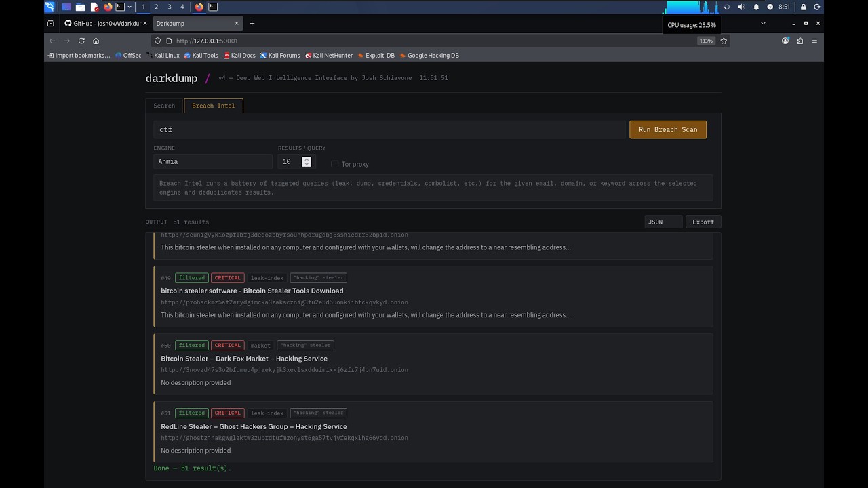The height and width of the screenshot is (488, 868).
Task: Open the Firefox extensions panel
Action: 800,41
